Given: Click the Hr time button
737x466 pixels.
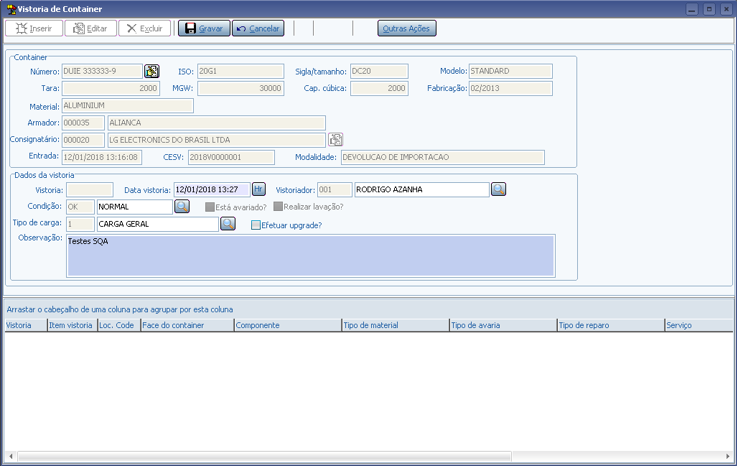Looking at the screenshot, I should (x=259, y=189).
